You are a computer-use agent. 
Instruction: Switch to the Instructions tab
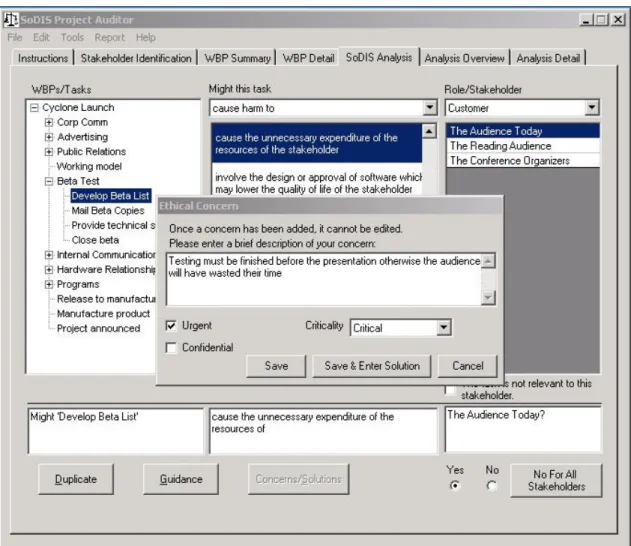pyautogui.click(x=43, y=58)
